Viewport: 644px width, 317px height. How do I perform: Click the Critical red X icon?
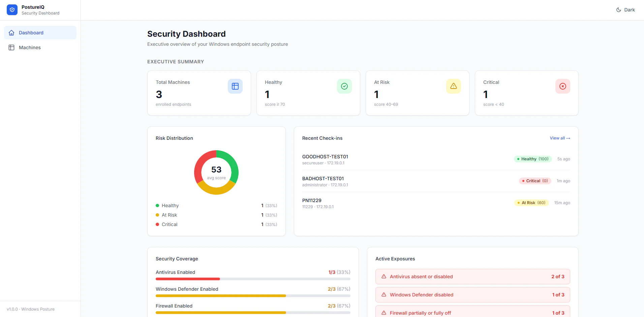coord(563,86)
